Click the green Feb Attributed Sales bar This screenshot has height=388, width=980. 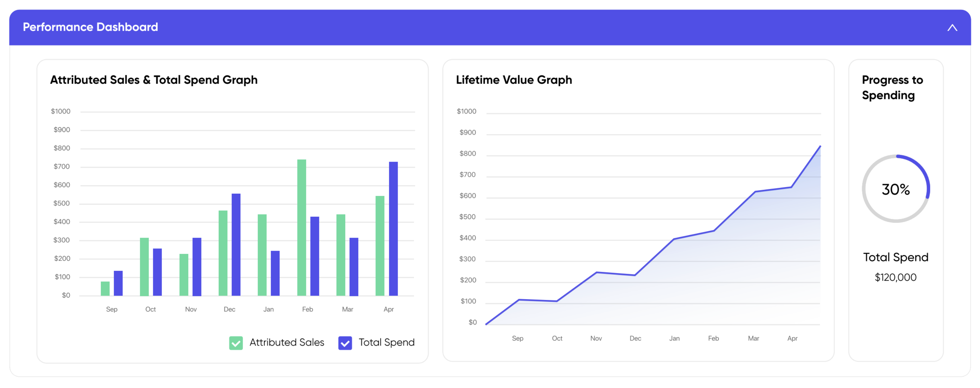click(x=302, y=227)
